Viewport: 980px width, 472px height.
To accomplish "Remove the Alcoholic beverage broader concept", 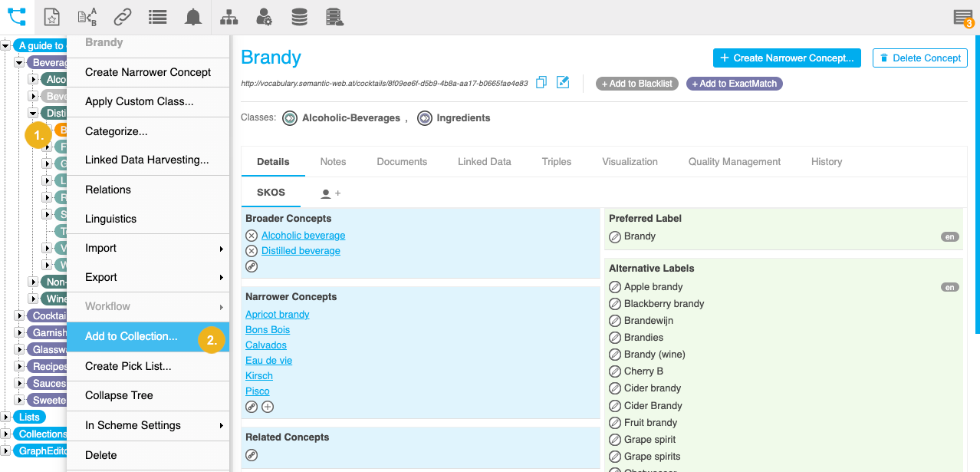I will [252, 236].
